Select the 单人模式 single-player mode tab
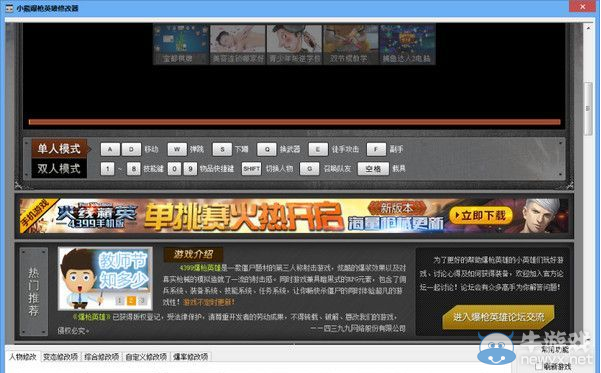Screen dimensions: 601x373 tap(59, 149)
